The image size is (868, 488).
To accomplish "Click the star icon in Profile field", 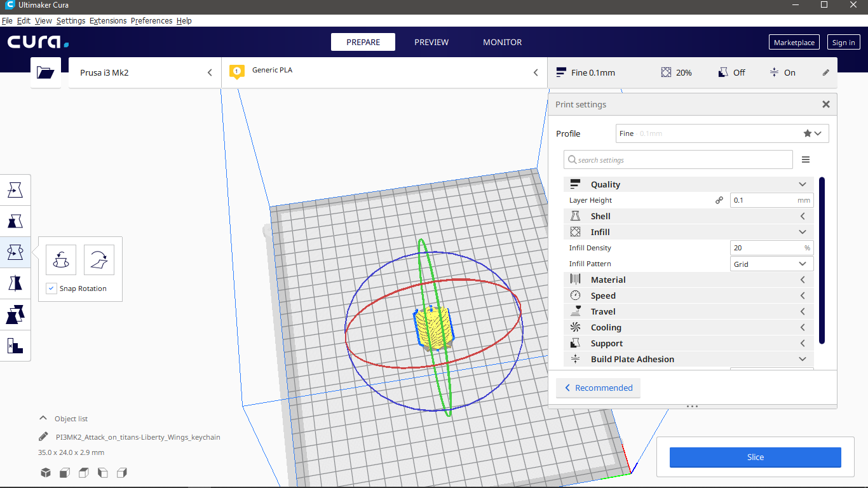I will pyautogui.click(x=807, y=133).
